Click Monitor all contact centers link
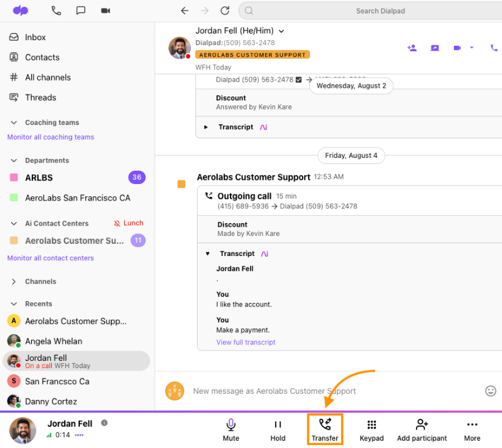Screen dimensions: 502x448 (x=51, y=258)
